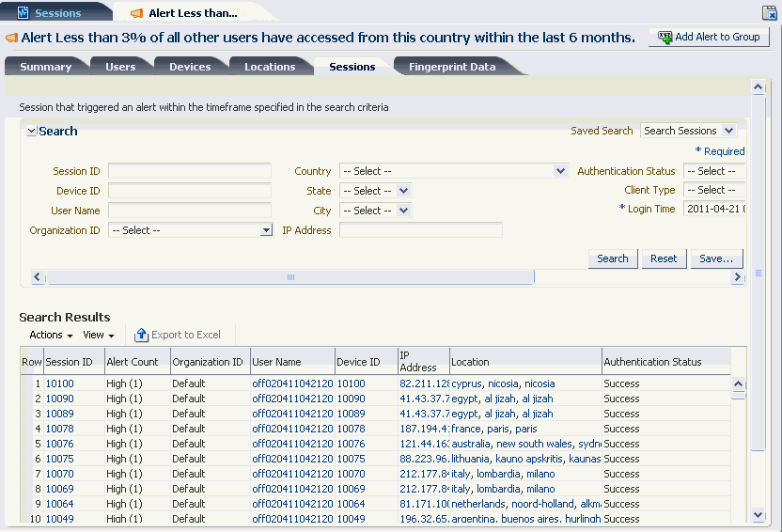Viewport: 782px width, 532px height.
Task: Open location france, paris, paris link
Action: 493,429
